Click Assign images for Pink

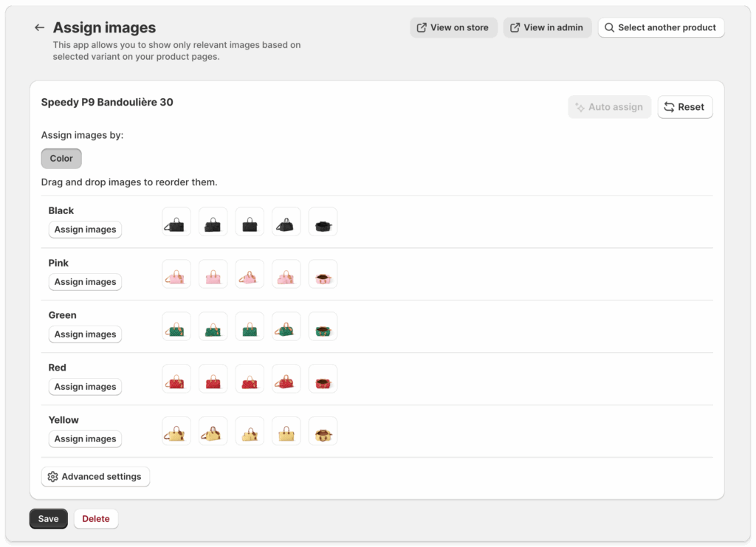coord(86,282)
